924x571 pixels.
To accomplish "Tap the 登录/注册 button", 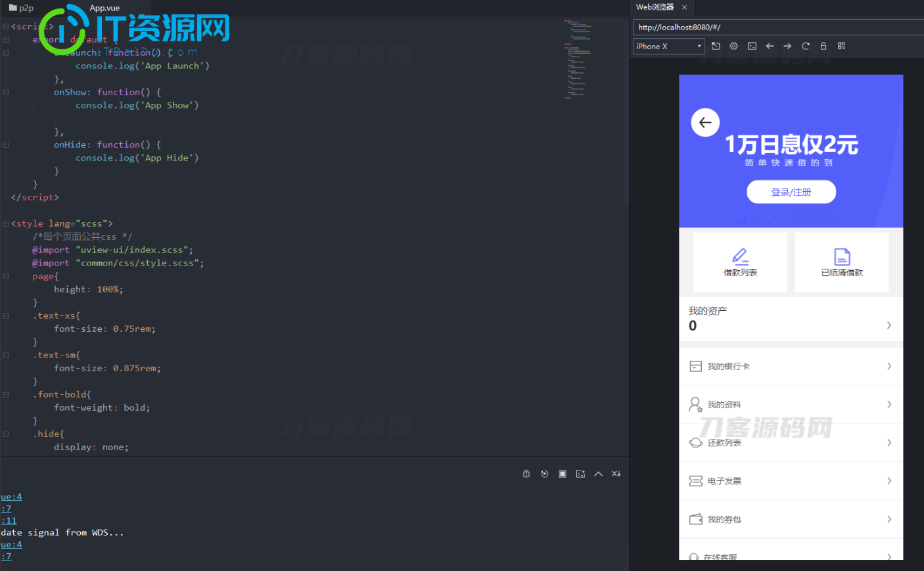I will point(791,192).
